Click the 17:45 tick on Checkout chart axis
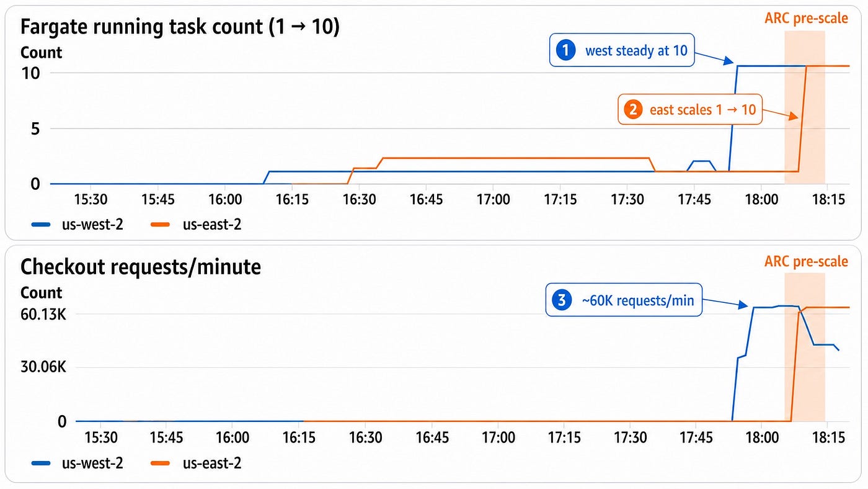Image resolution: width=868 pixels, height=489 pixels. click(x=694, y=437)
